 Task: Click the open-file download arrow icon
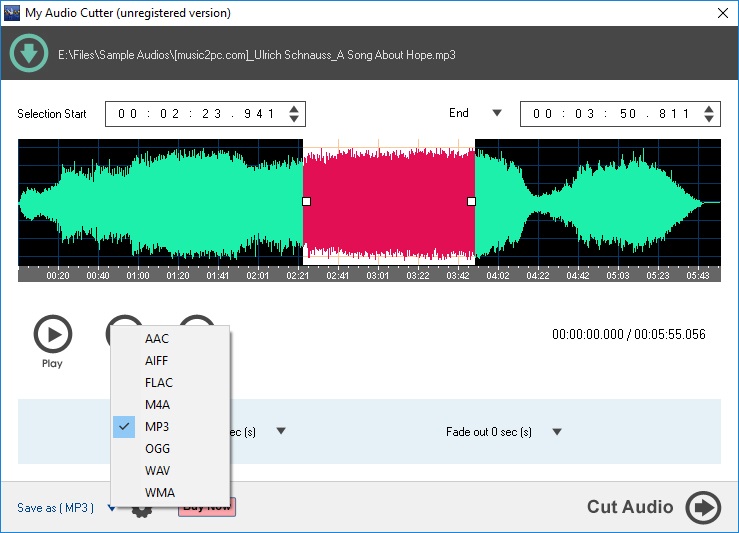tap(29, 53)
